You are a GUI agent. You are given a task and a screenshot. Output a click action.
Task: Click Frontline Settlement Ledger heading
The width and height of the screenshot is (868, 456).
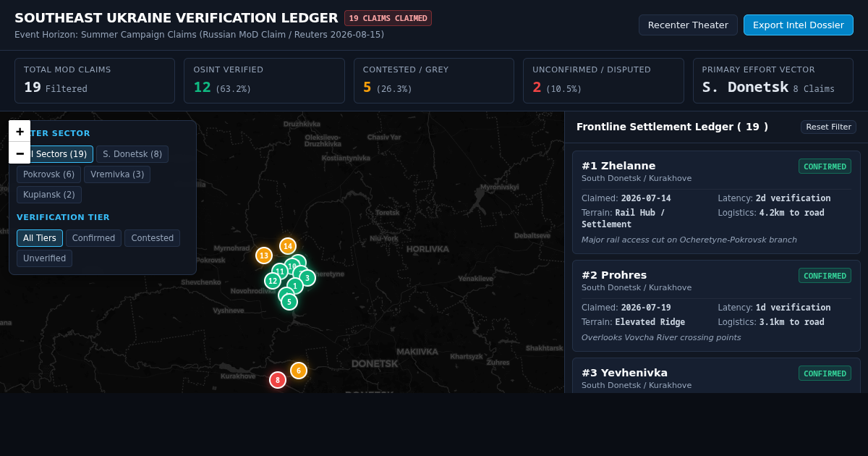click(x=672, y=127)
